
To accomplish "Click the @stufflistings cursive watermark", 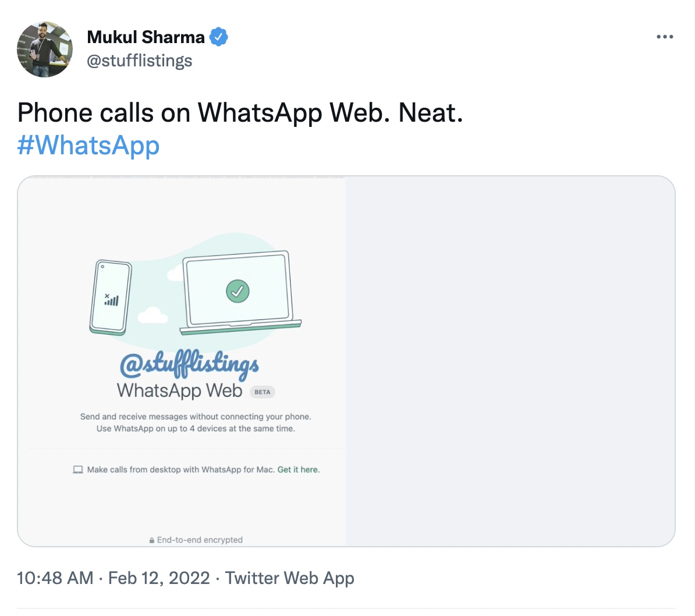I will click(189, 364).
